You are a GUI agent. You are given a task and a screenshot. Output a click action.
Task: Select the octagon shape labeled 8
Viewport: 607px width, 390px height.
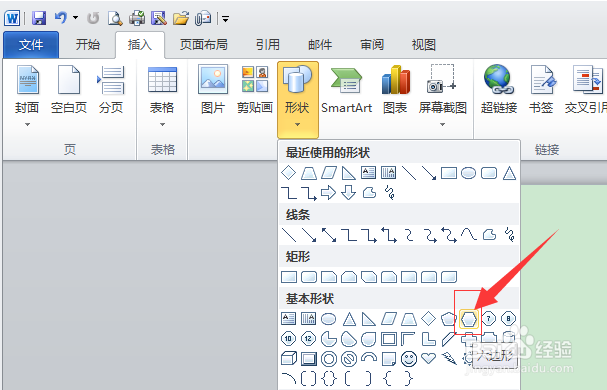tap(509, 319)
